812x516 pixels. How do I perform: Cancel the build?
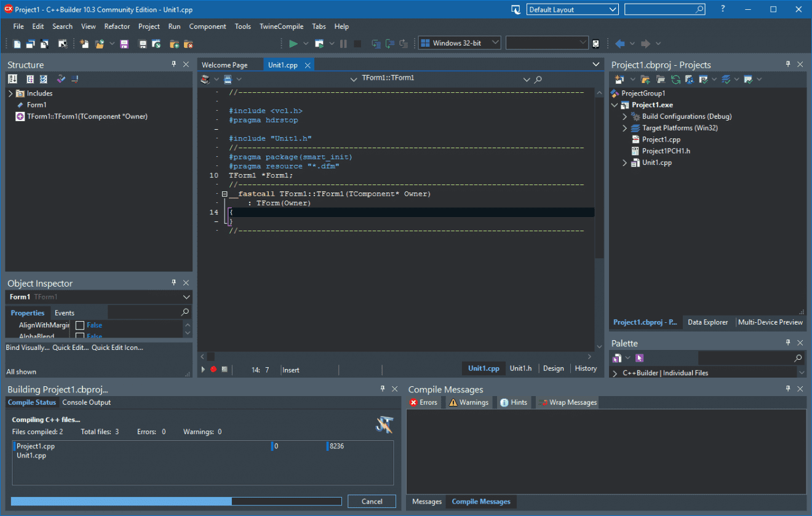point(372,501)
